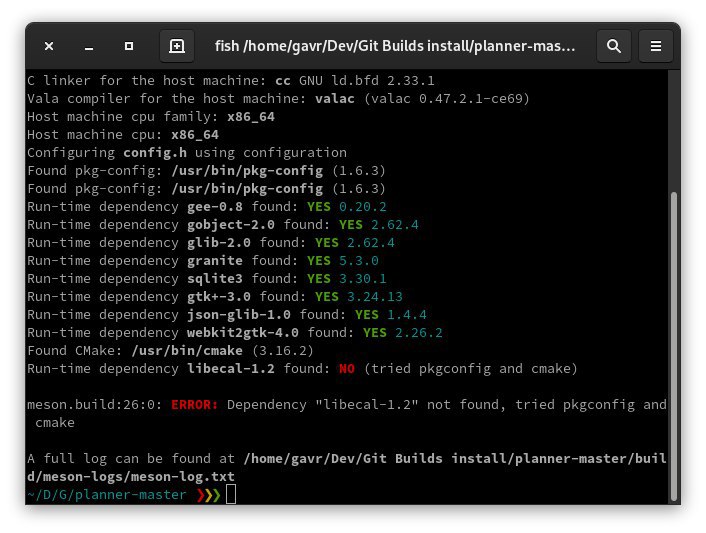Click the /usr/bin/cmake path
Viewport: 706px width, 533px height.
coord(187,351)
